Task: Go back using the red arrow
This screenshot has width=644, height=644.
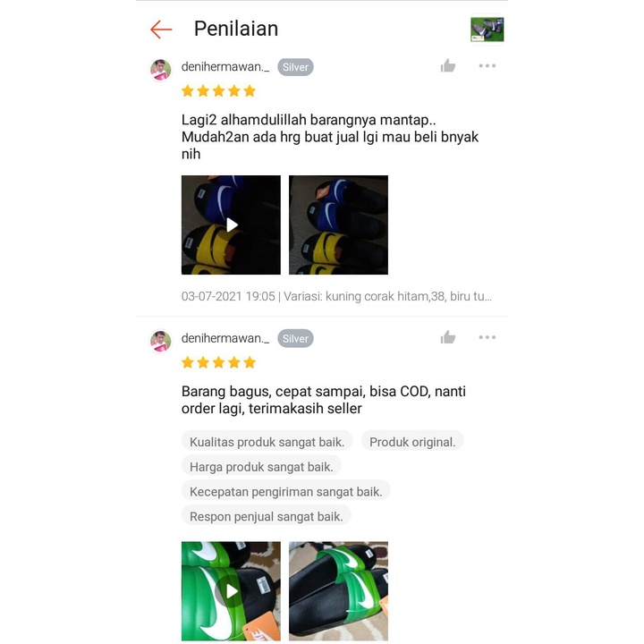Action: (161, 30)
